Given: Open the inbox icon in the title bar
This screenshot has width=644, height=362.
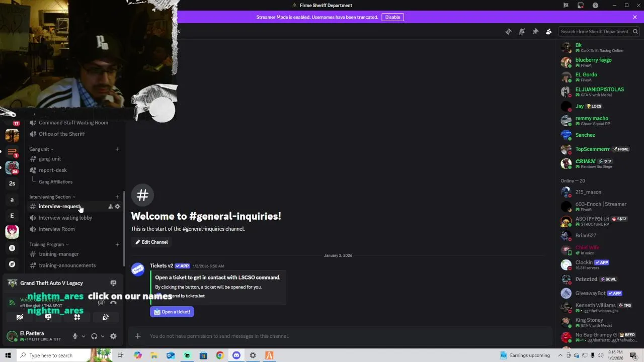Looking at the screenshot, I should [580, 6].
